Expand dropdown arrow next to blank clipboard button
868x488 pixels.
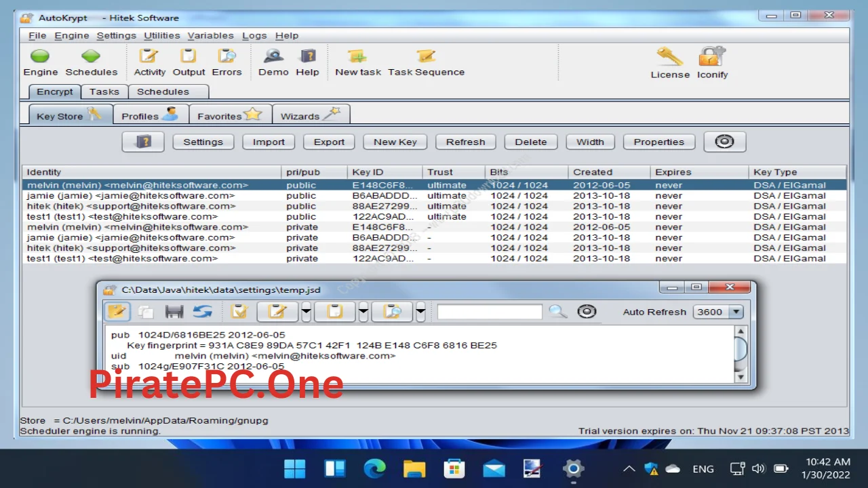coord(363,312)
